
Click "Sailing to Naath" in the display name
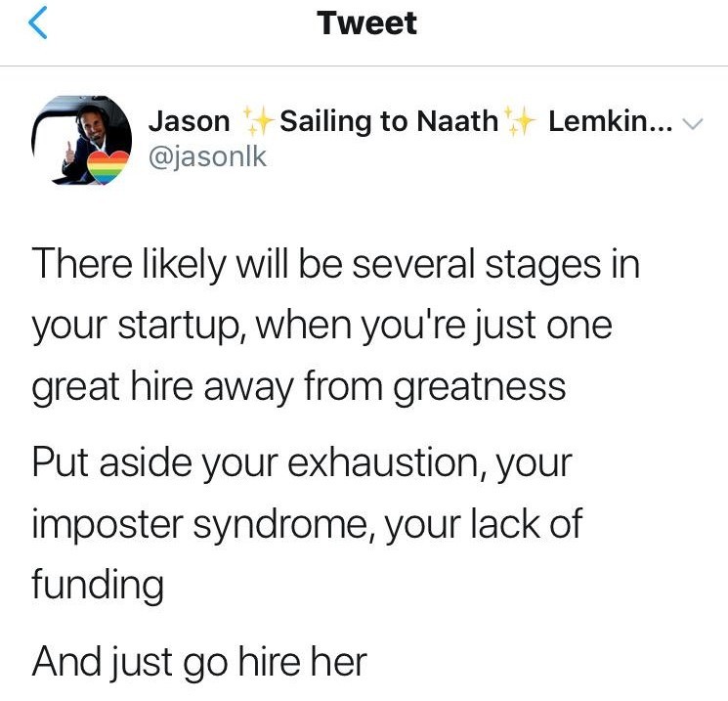point(388,122)
